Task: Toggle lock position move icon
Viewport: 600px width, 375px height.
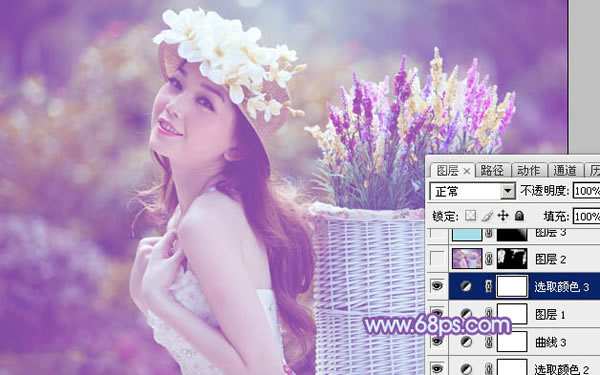Action: click(503, 216)
